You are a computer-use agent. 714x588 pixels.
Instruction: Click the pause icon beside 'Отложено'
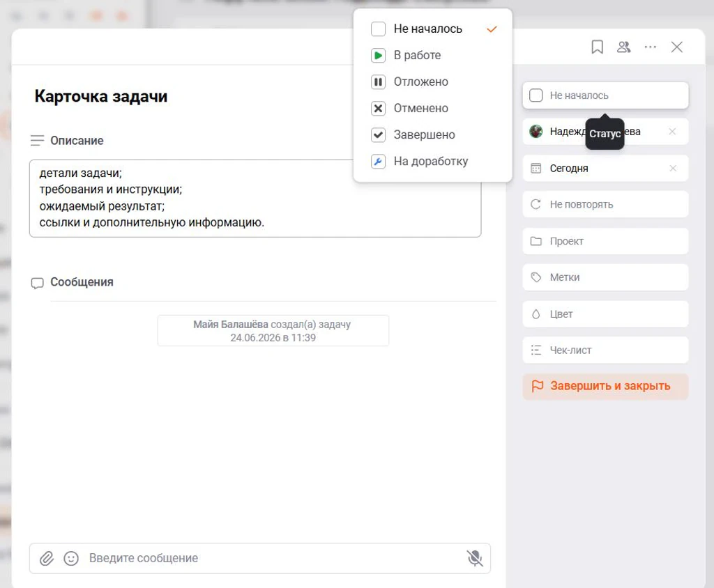tap(378, 82)
